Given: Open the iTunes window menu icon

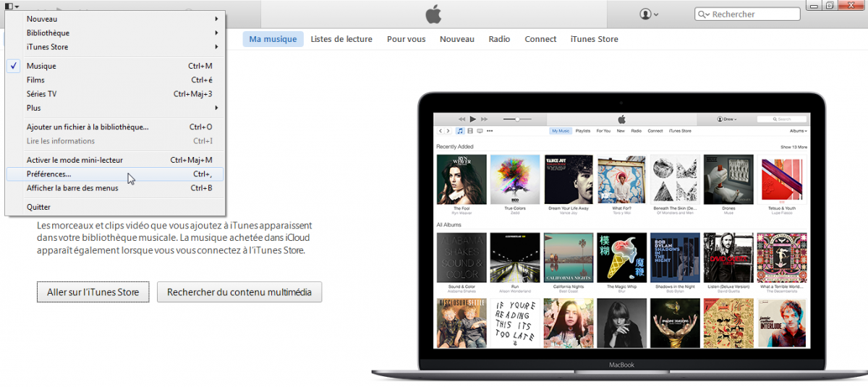Looking at the screenshot, I should coord(12,6).
